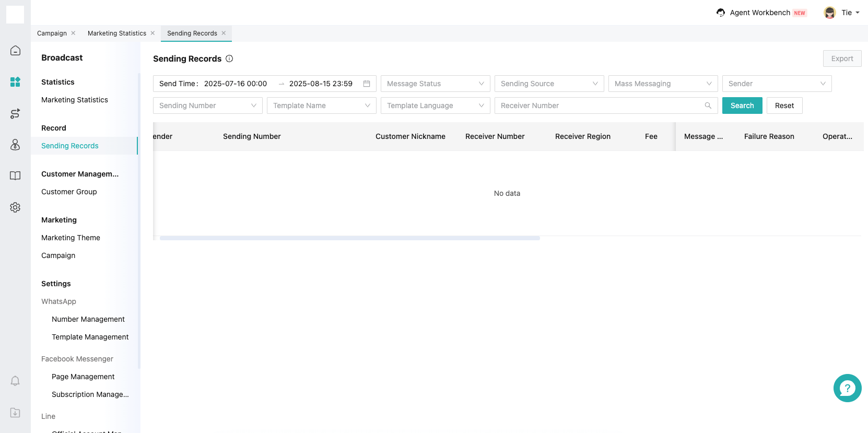Open the download center icon in sidebar
The height and width of the screenshot is (433, 868).
15,413
